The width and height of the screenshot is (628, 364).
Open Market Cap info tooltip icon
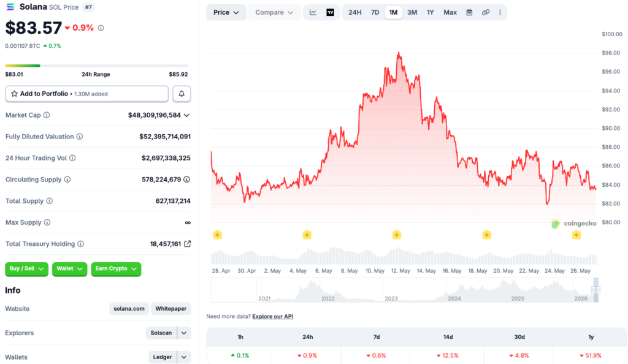[47, 115]
